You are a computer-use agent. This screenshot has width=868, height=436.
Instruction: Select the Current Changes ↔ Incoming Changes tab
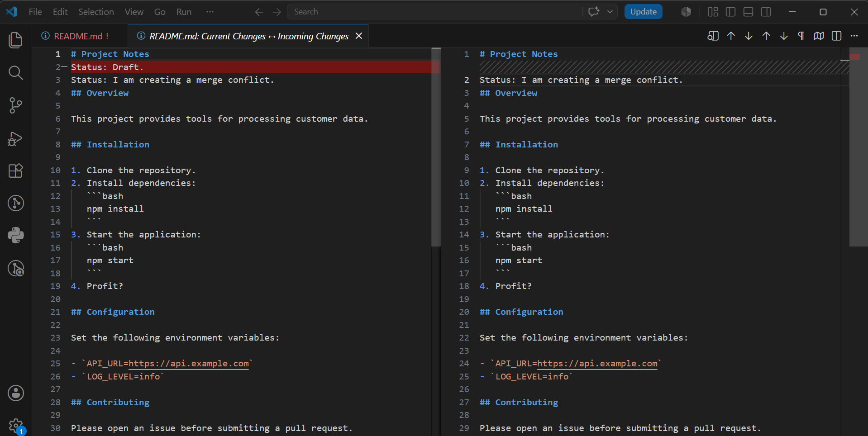click(249, 36)
